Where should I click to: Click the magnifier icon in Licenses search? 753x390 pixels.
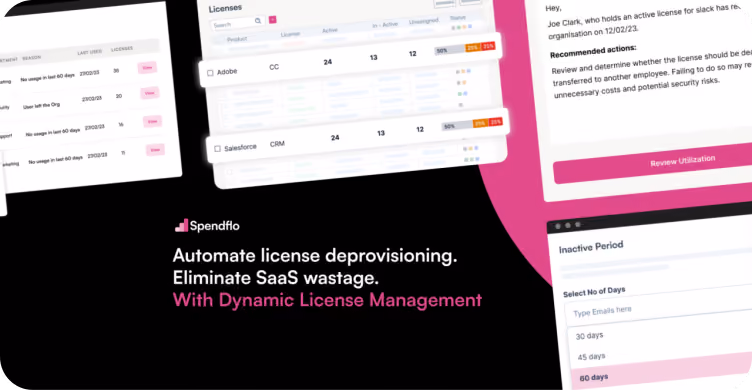coord(258,21)
